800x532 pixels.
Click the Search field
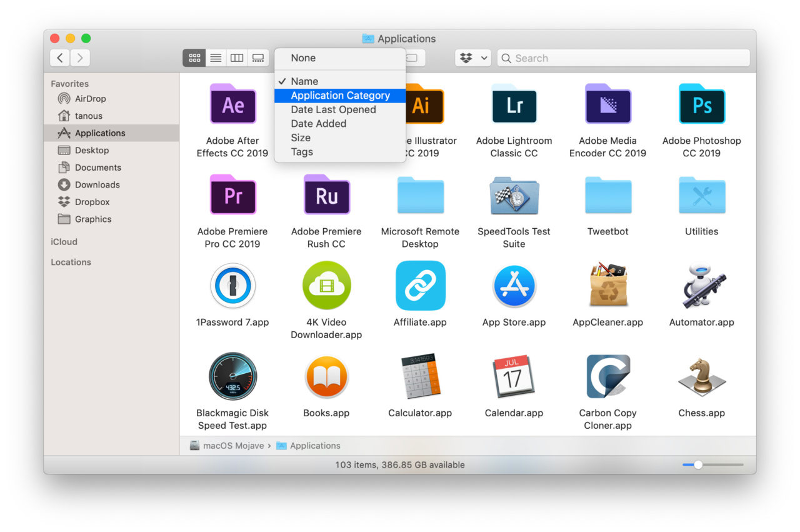pyautogui.click(x=623, y=58)
